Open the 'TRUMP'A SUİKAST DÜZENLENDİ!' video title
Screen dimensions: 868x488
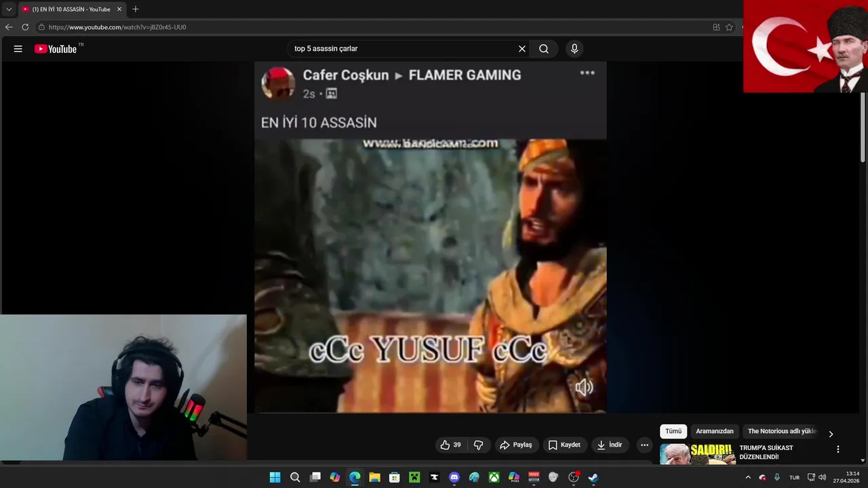766,453
